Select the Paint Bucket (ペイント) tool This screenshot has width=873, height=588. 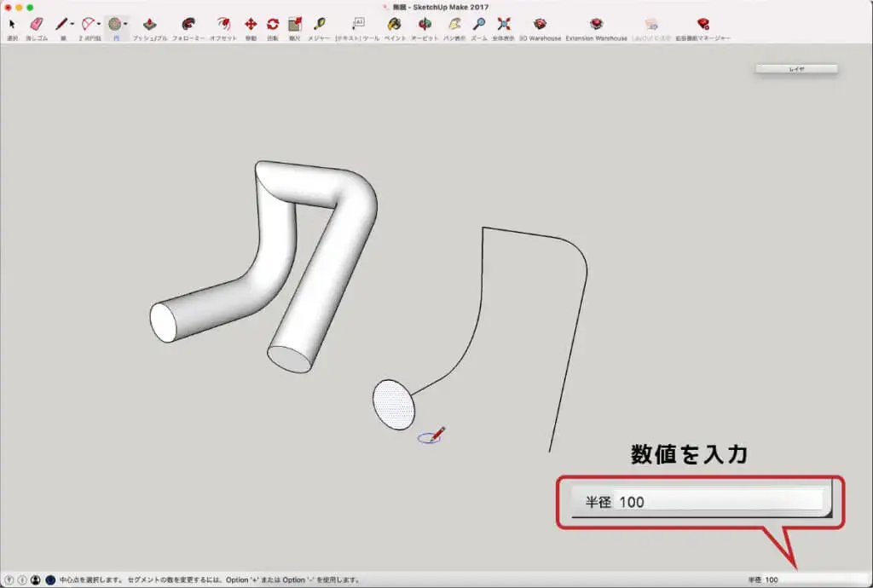pyautogui.click(x=394, y=25)
